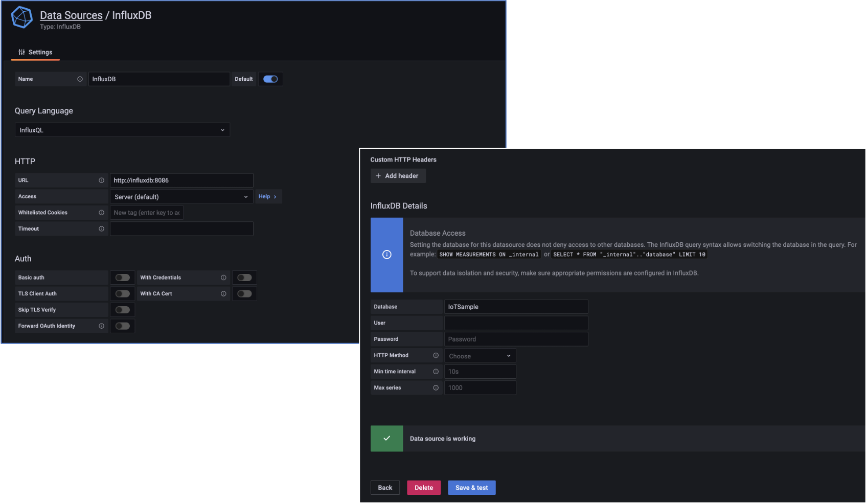Click the 'Query Language' section heading
The height and width of the screenshot is (504, 867).
[44, 111]
